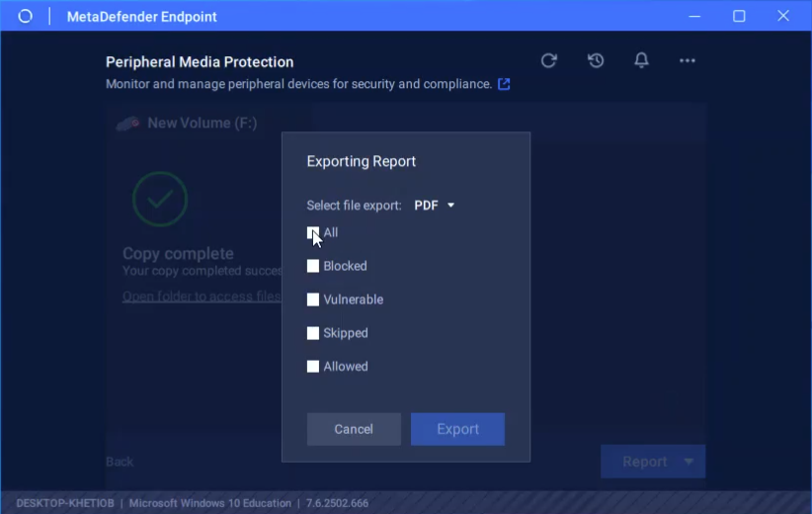Screen dimensions: 812x514
Task: Click the MetaDefender circle logo icon
Action: pos(26,16)
